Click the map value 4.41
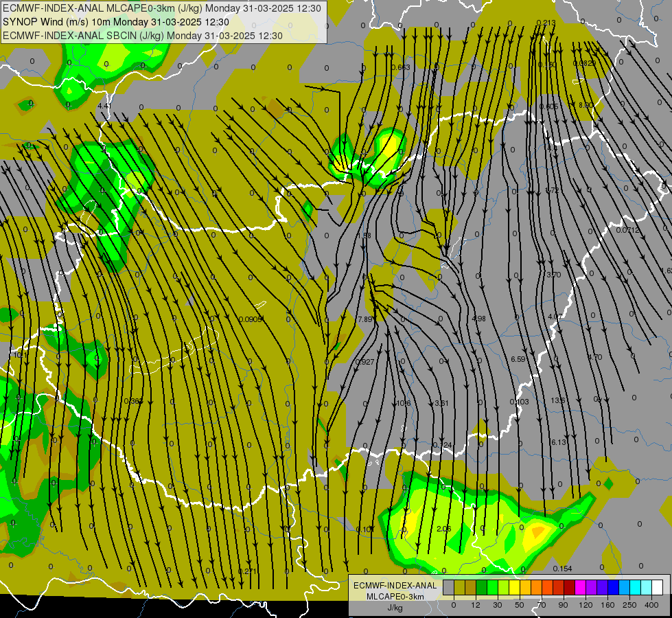The width and height of the screenshot is (672, 618). tap(104, 106)
